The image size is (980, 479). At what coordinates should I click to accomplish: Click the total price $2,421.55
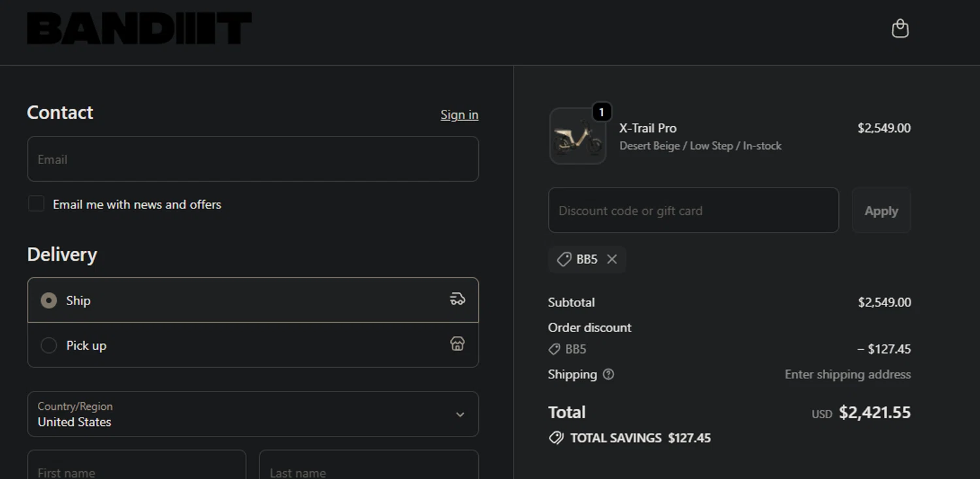tap(875, 412)
